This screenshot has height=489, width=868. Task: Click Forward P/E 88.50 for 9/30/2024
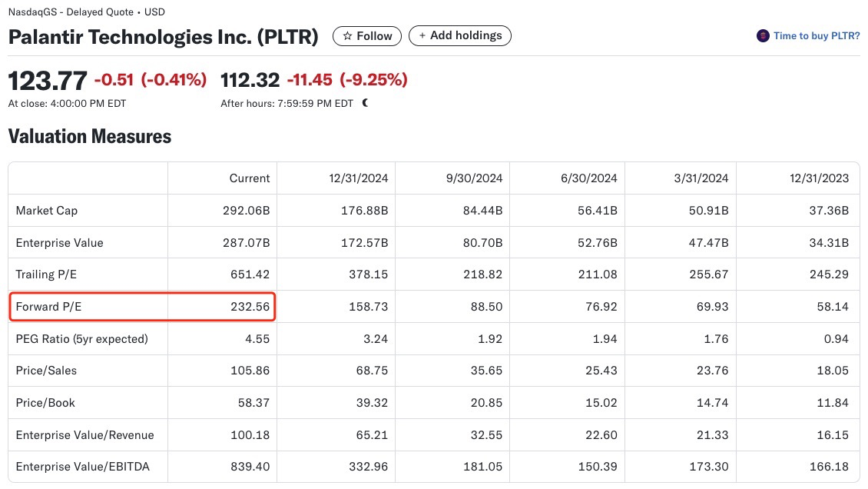[486, 307]
